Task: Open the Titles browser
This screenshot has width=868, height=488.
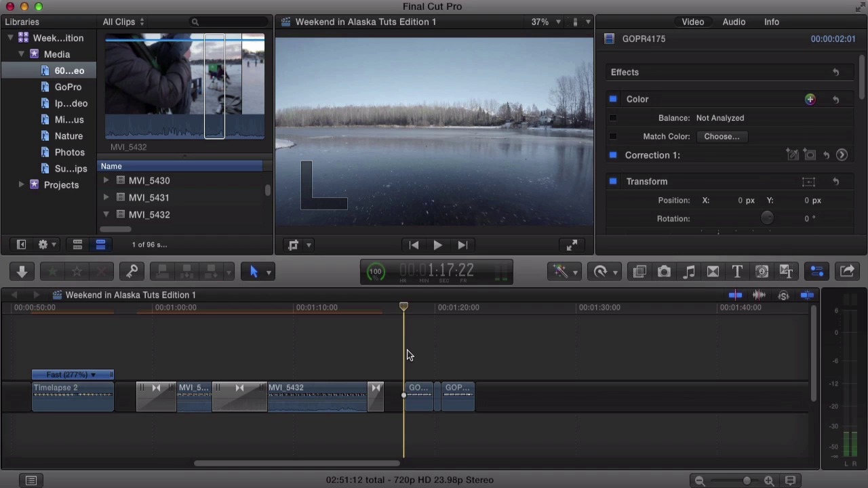Action: pos(737,272)
